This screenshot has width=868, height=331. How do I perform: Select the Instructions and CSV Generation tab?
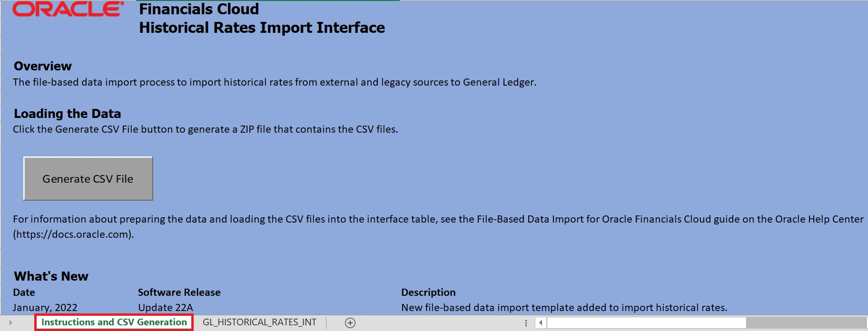pos(114,322)
